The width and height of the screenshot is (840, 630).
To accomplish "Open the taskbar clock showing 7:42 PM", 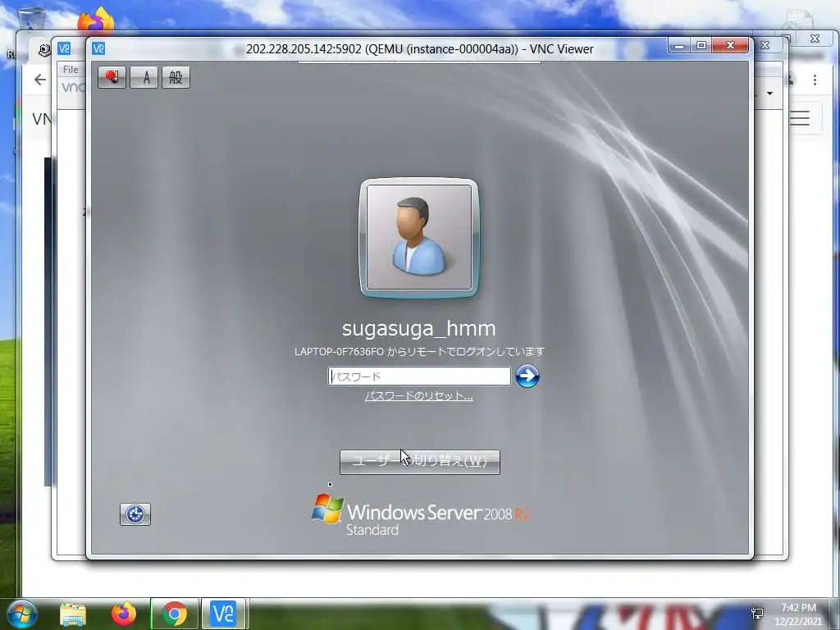I will point(798,614).
